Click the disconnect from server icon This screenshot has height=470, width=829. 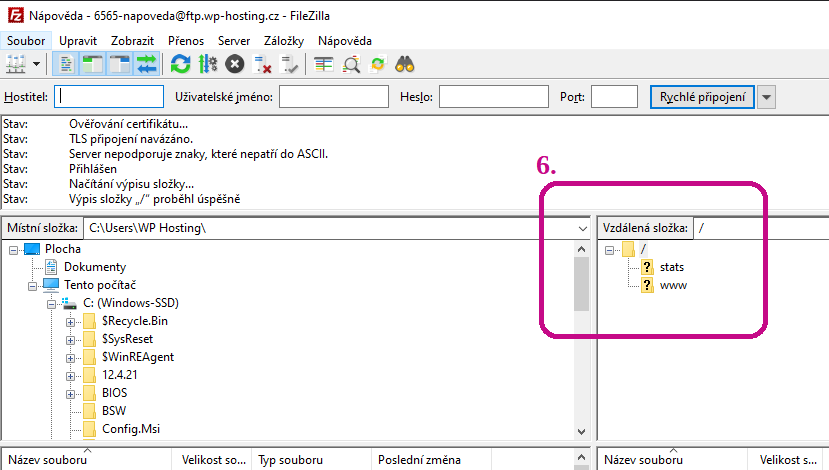(263, 64)
